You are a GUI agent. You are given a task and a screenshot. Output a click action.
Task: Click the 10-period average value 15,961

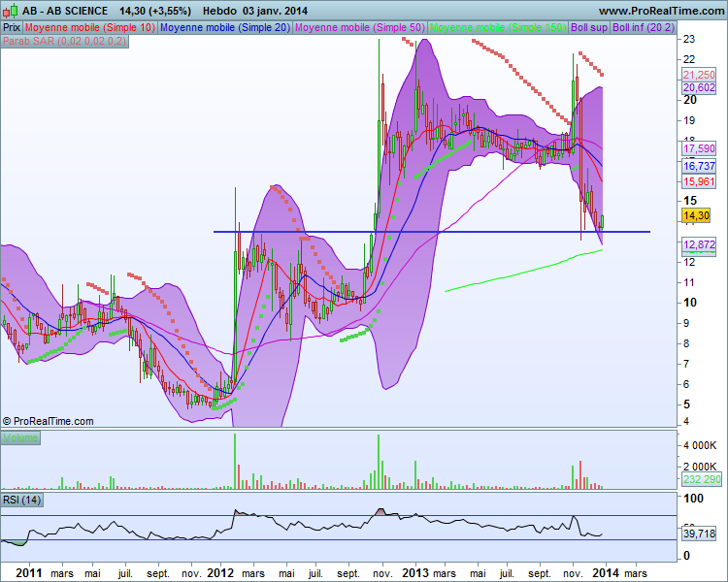click(699, 181)
